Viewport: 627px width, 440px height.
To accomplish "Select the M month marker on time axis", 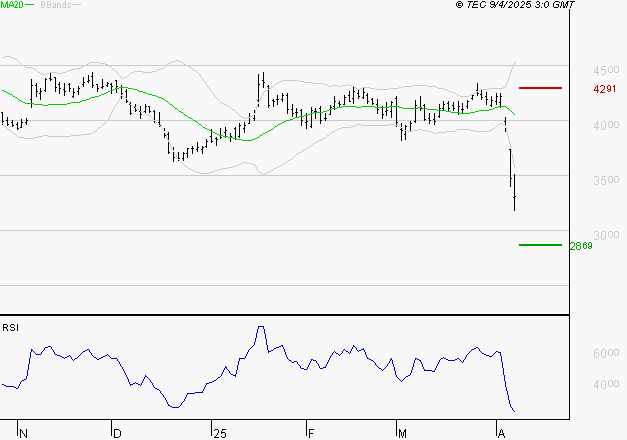I will 403,434.
